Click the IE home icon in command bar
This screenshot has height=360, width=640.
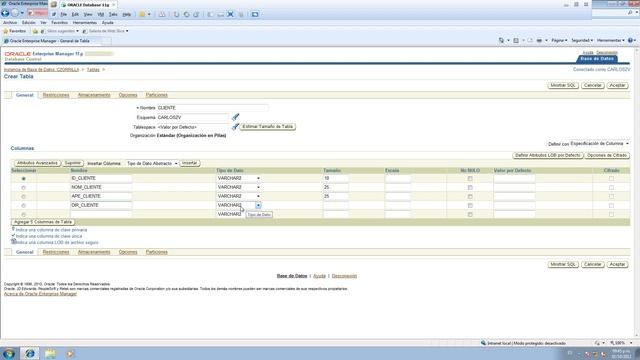501,40
